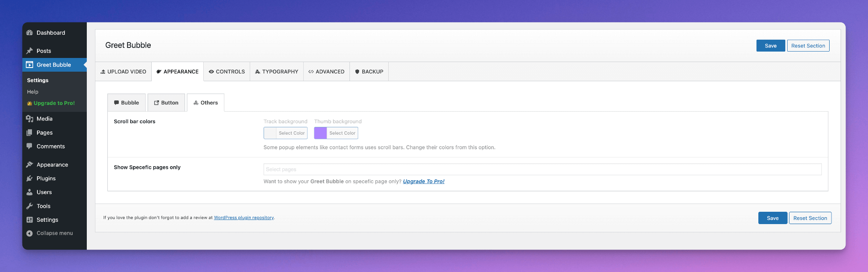
Task: Click the Plugins plug icon
Action: pos(30,178)
